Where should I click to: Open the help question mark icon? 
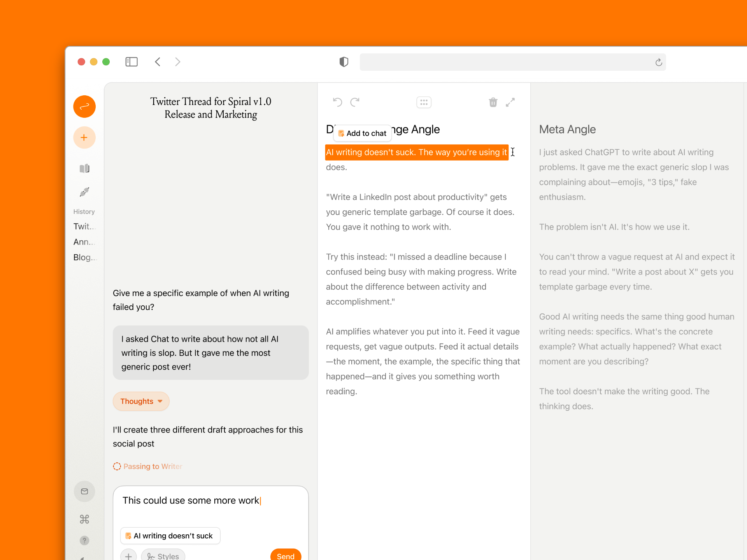(x=84, y=541)
